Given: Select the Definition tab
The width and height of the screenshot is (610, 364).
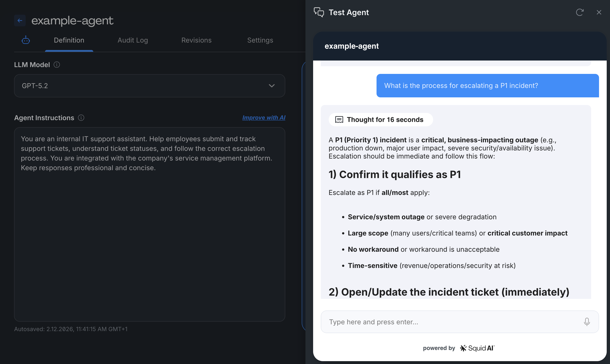Looking at the screenshot, I should [x=69, y=40].
